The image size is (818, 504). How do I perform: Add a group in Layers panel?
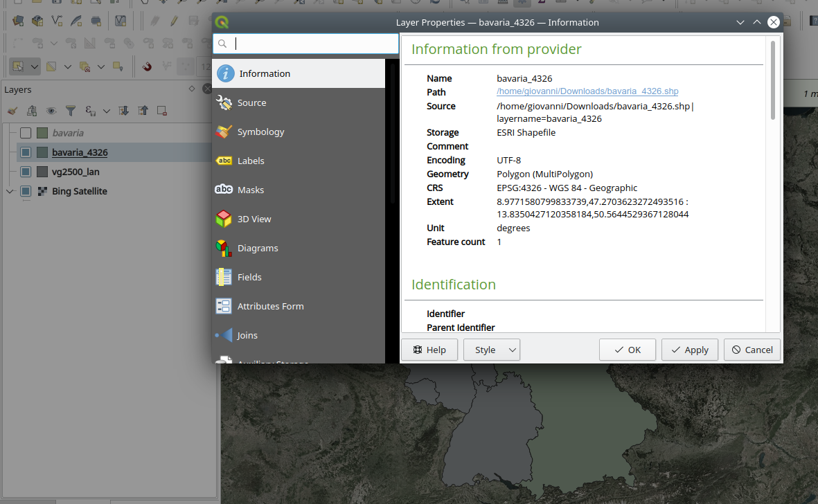[32, 111]
